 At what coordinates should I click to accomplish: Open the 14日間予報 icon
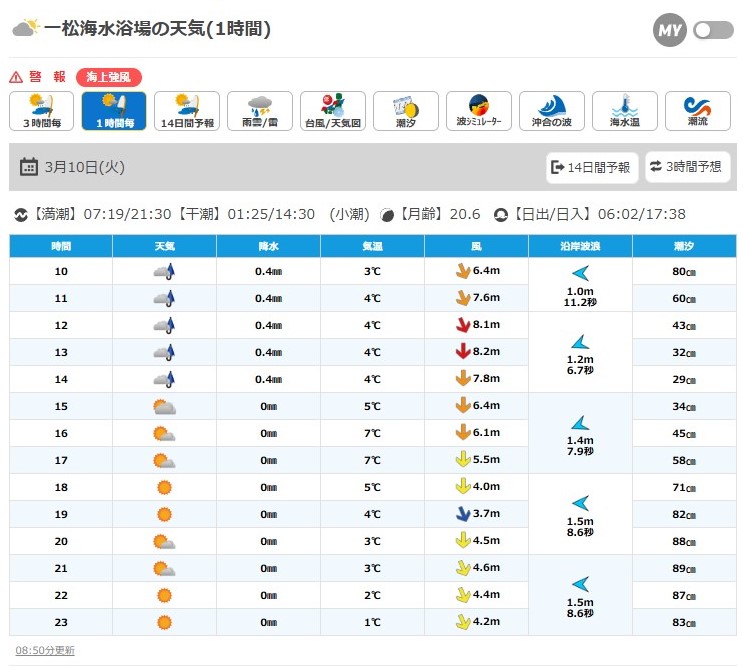(187, 111)
